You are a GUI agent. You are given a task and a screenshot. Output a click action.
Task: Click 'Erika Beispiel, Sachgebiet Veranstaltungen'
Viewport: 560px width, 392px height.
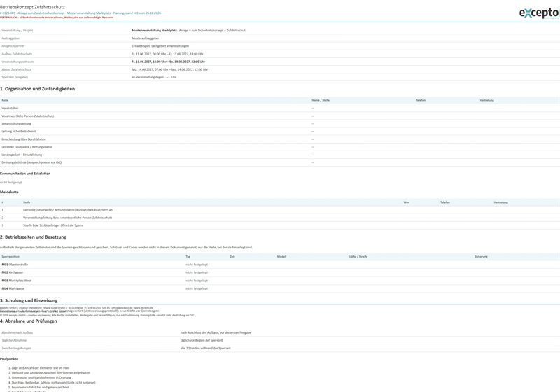(160, 46)
